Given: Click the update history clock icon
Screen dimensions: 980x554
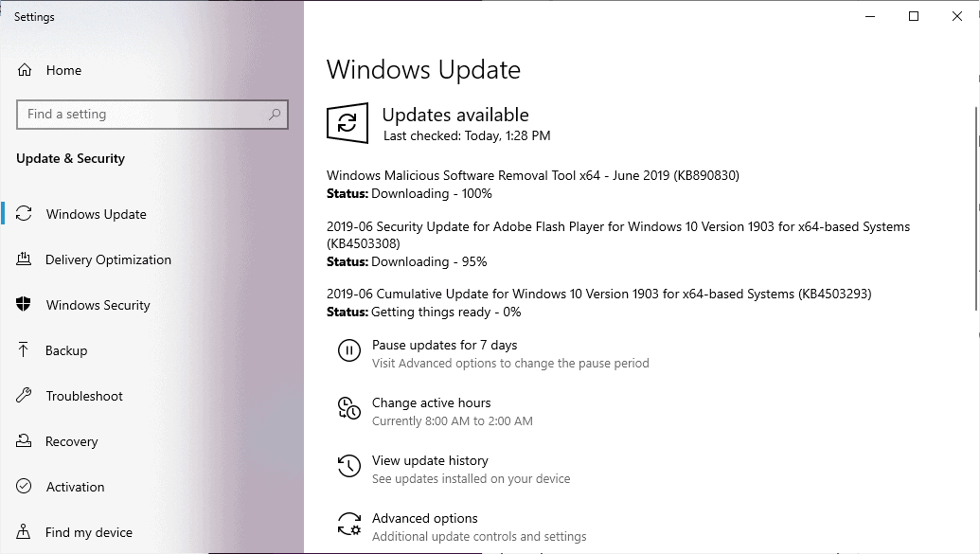Looking at the screenshot, I should tap(349, 466).
